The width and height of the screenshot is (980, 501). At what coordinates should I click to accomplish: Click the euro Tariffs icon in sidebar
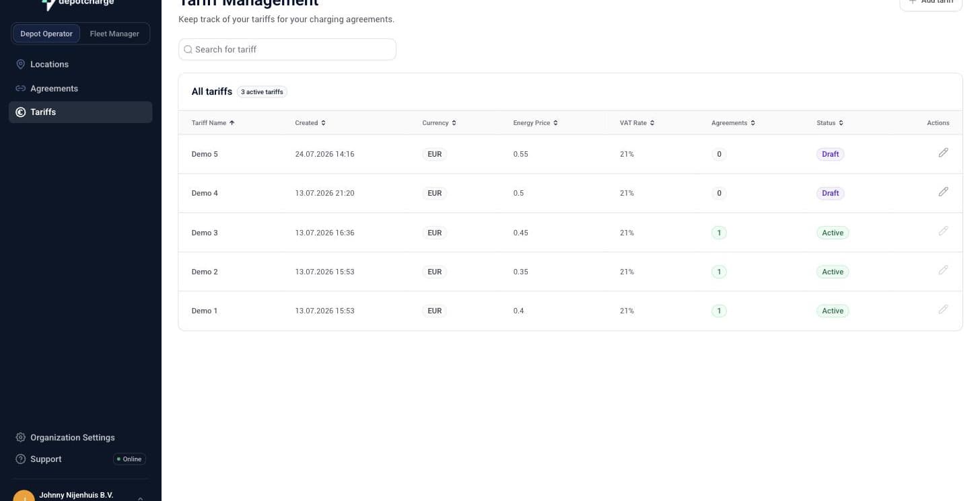tap(20, 112)
